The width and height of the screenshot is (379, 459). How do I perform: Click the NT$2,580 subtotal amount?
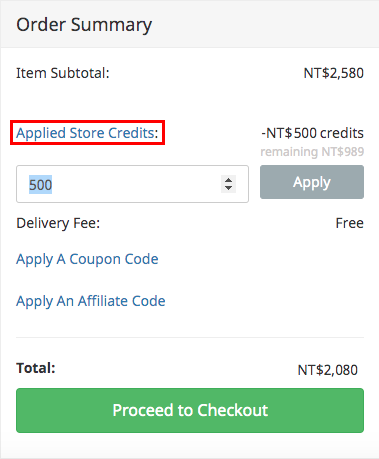coord(333,73)
